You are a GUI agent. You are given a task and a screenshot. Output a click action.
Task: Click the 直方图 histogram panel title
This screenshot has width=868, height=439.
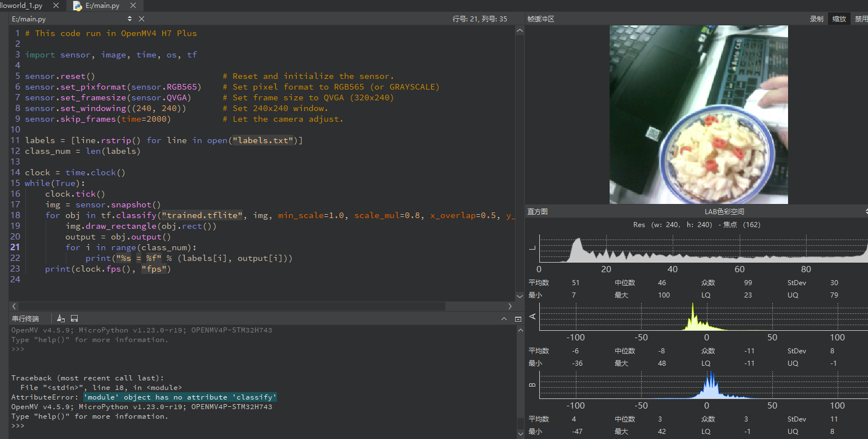point(538,211)
